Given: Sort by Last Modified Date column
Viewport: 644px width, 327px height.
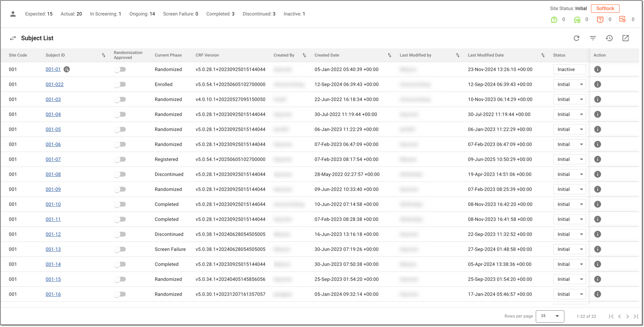Looking at the screenshot, I should (x=543, y=55).
